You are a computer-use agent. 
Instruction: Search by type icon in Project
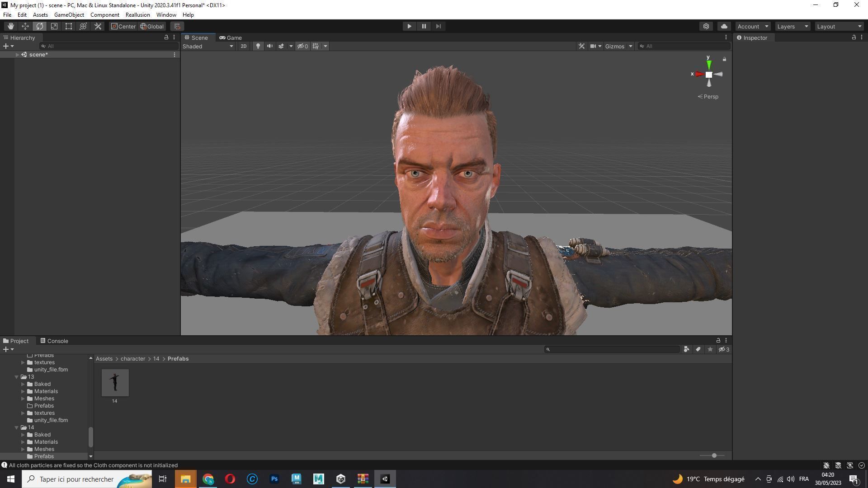(x=686, y=349)
